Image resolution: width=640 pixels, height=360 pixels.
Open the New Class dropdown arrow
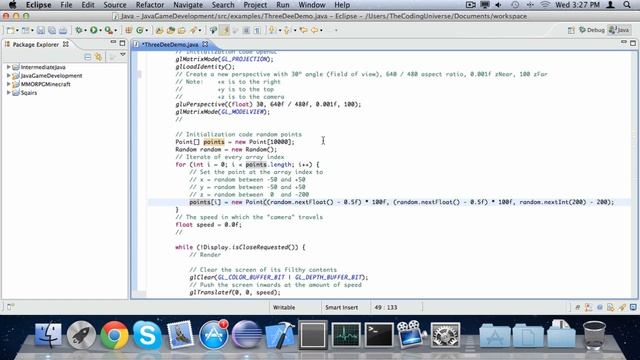[147, 31]
